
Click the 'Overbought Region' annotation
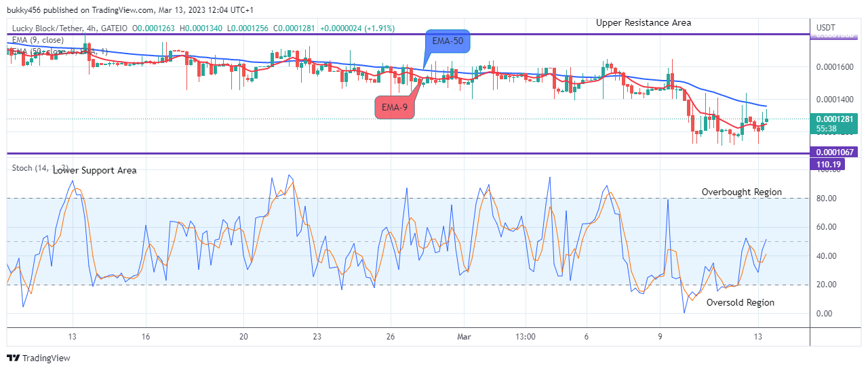[x=741, y=192]
